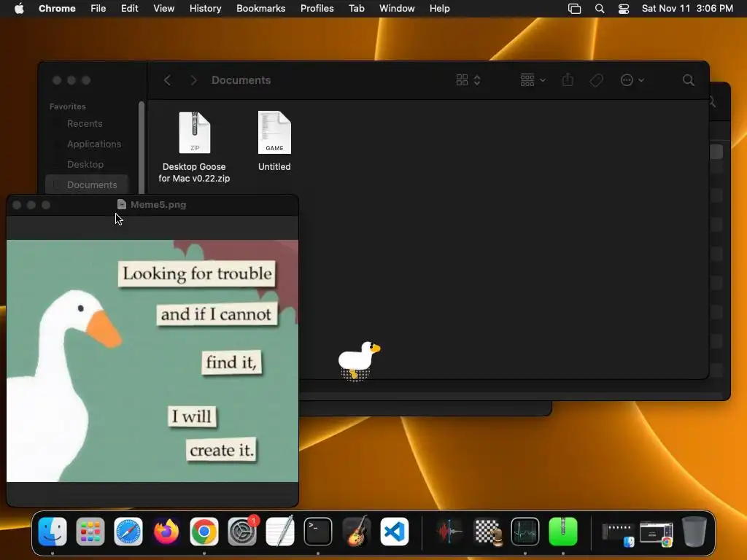
Task: Open the Help menu
Action: click(x=439, y=8)
